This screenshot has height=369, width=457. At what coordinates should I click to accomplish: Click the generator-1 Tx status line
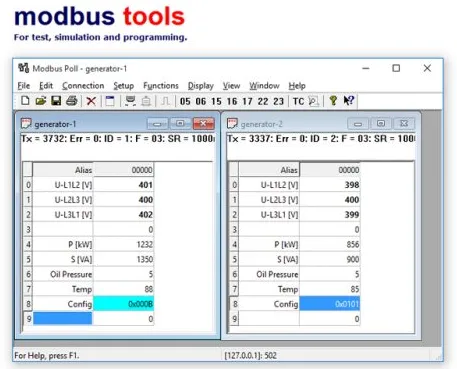pyautogui.click(x=117, y=138)
